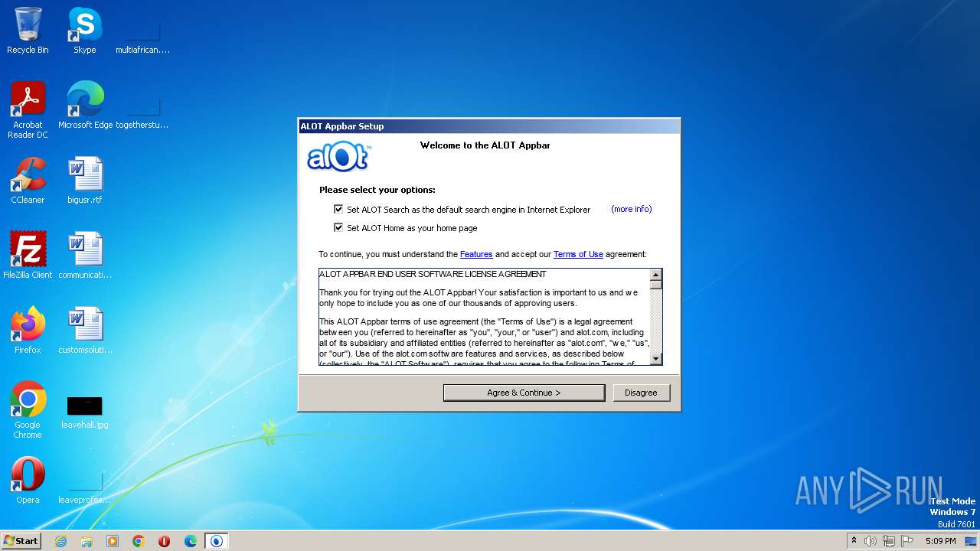Open the Recycle Bin desktop icon
Viewport: 980px width, 551px height.
(28, 31)
